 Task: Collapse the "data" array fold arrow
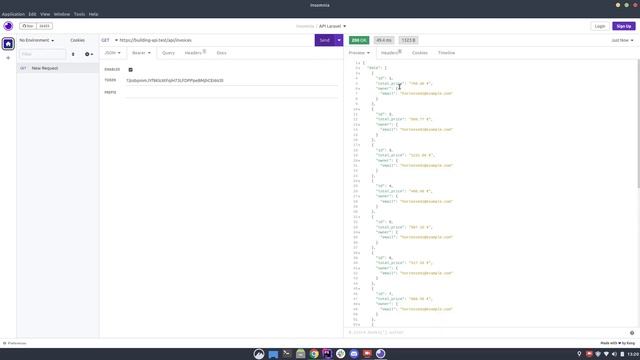click(x=359, y=68)
